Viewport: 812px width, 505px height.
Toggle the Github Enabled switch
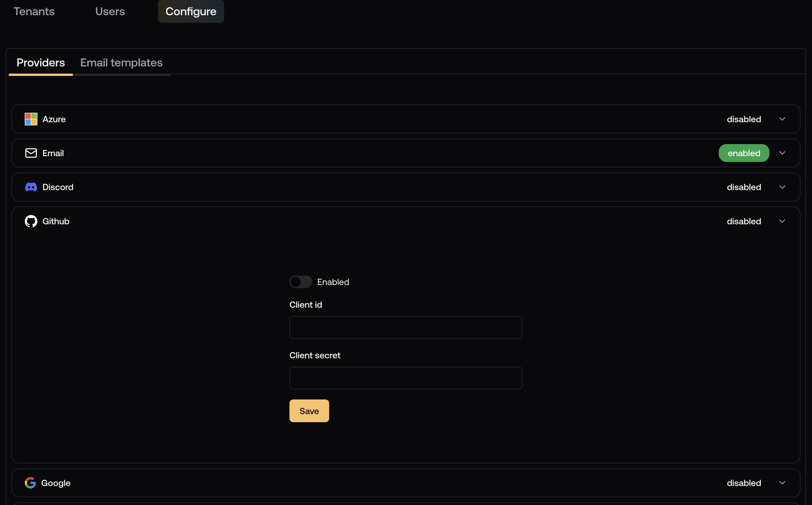pos(300,282)
